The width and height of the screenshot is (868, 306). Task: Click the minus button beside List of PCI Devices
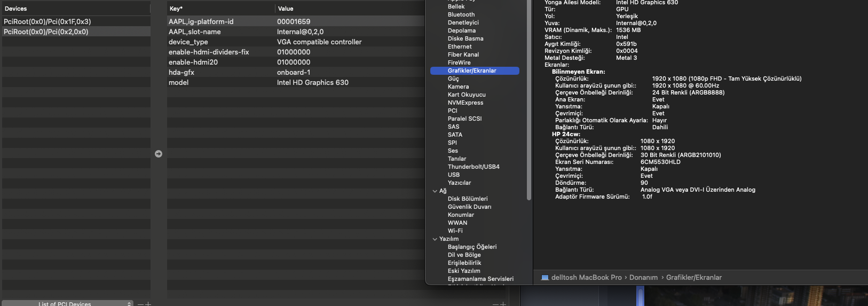click(x=140, y=304)
